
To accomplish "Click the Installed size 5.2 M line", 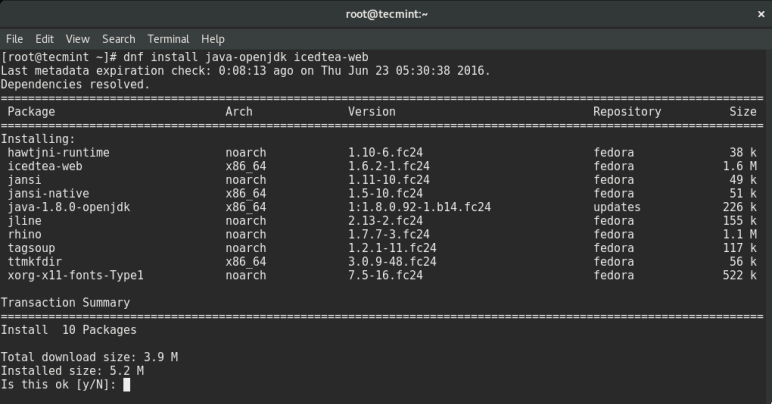I will (x=72, y=371).
